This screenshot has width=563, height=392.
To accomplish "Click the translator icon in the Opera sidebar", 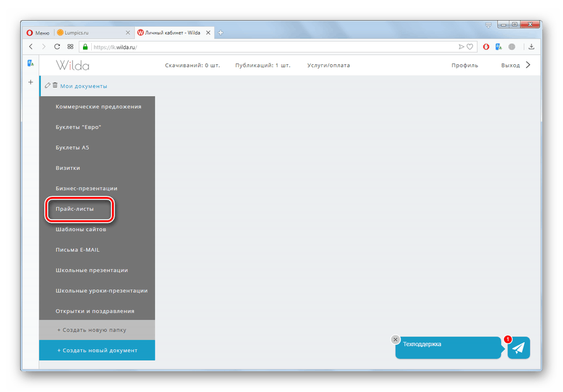I will [x=31, y=64].
